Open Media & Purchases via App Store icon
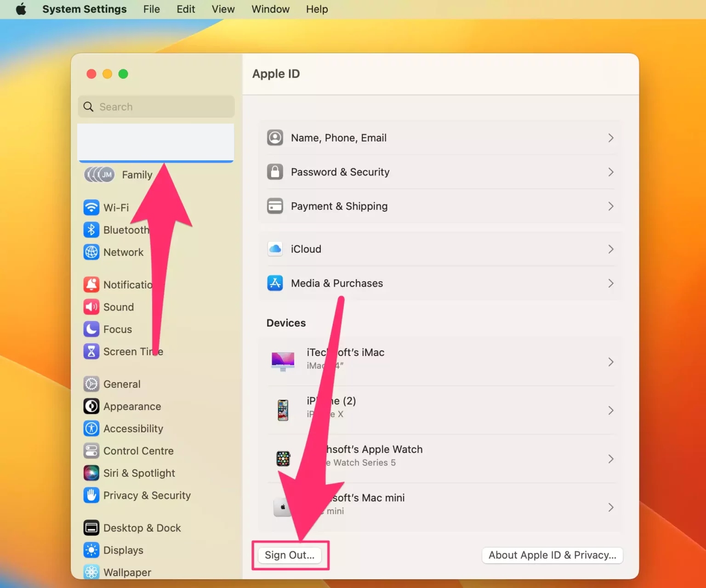 coord(275,283)
